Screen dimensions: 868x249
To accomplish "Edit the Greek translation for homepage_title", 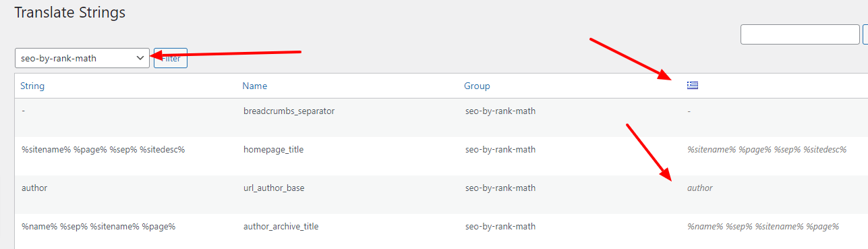I will 767,149.
